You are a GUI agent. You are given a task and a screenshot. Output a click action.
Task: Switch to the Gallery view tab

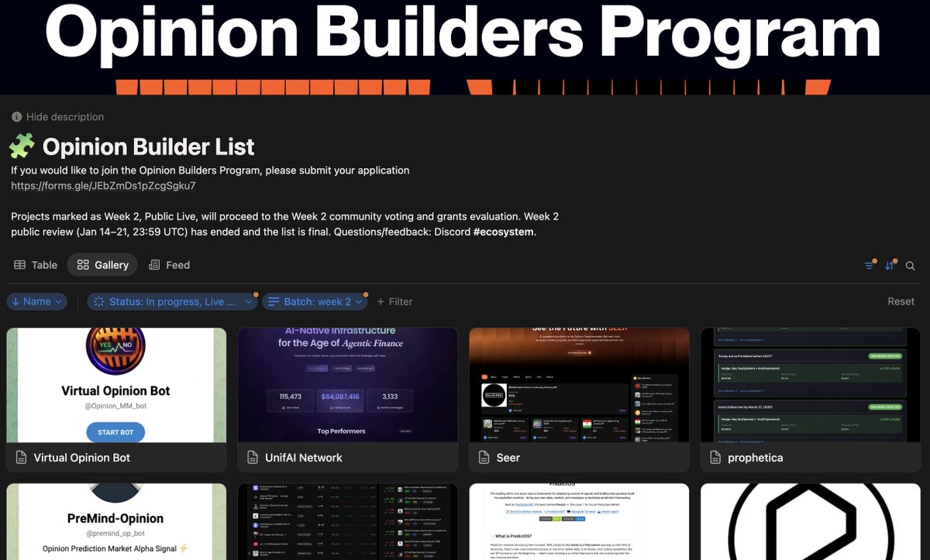[x=102, y=265]
